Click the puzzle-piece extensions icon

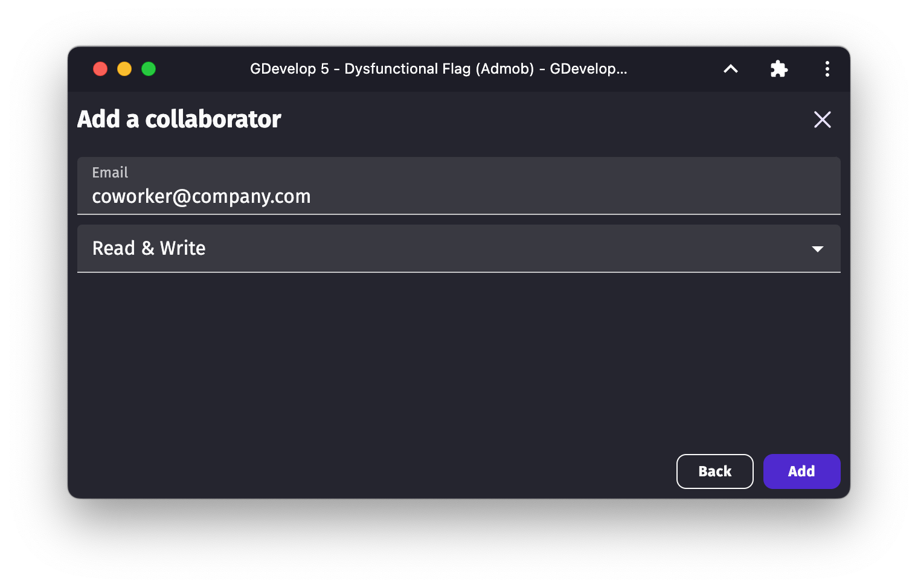(778, 69)
